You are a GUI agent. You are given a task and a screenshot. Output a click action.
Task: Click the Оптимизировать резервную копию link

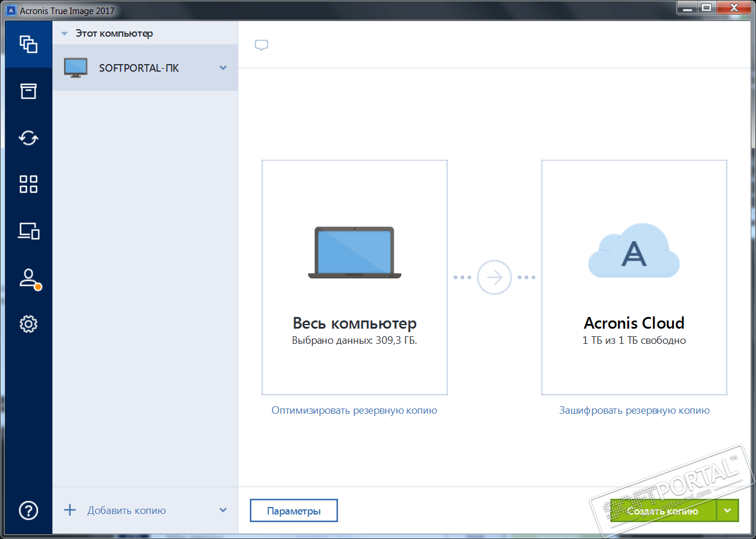click(x=354, y=410)
